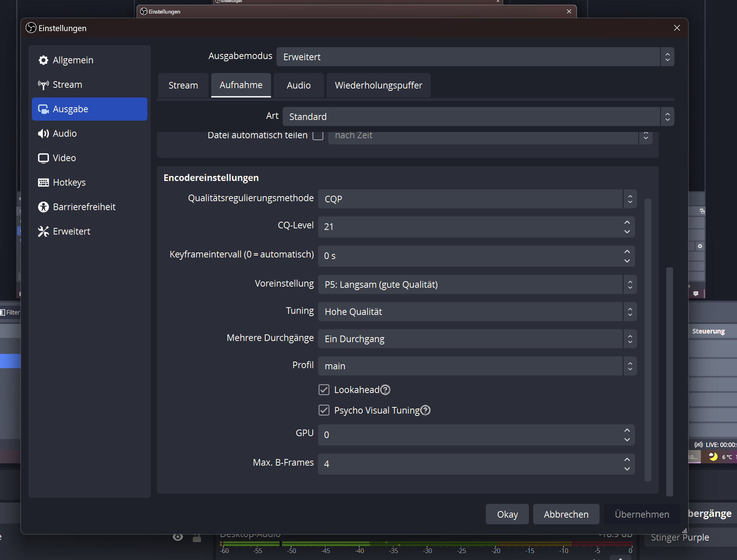Open the disabled 'nach Zeit' dropdown
Screen dimensions: 737x560
tap(490, 137)
